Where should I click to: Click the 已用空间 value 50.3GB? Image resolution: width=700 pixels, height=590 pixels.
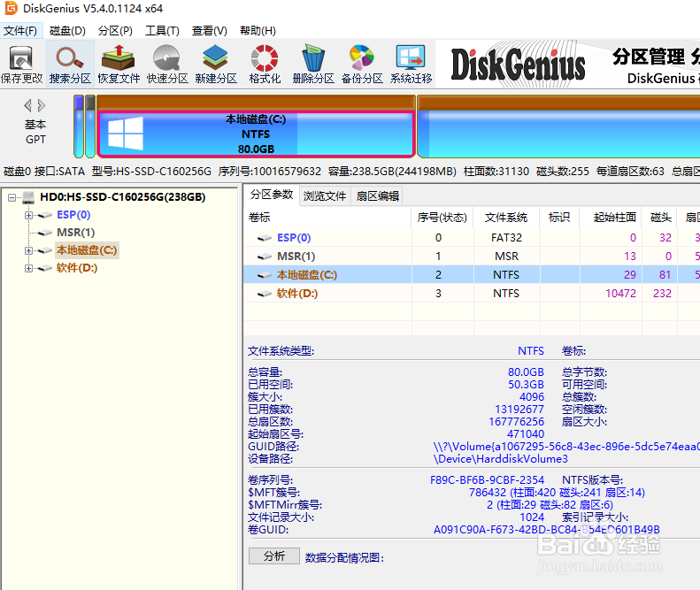pyautogui.click(x=526, y=385)
